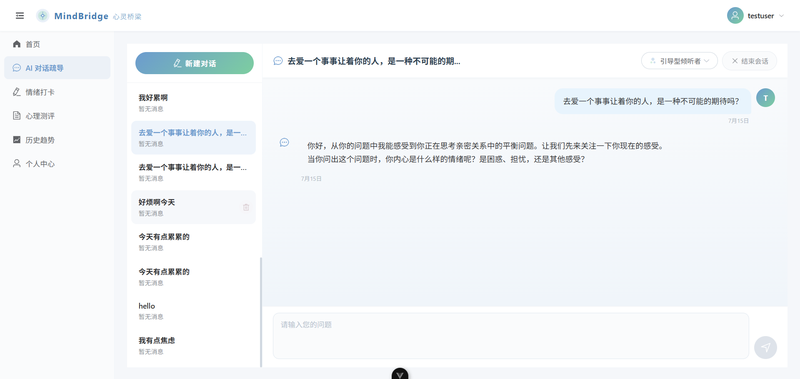Open the 好烦啊今天 conversation

[x=193, y=207]
